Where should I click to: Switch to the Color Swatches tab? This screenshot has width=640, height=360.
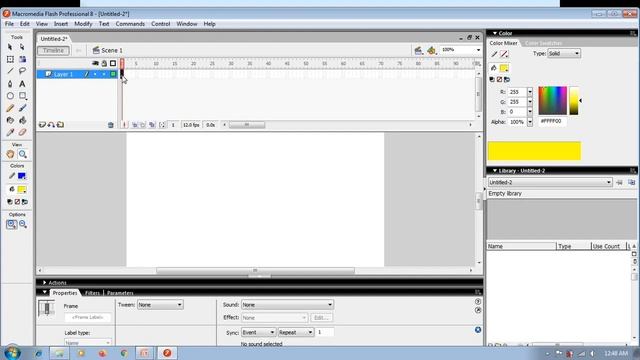543,43
